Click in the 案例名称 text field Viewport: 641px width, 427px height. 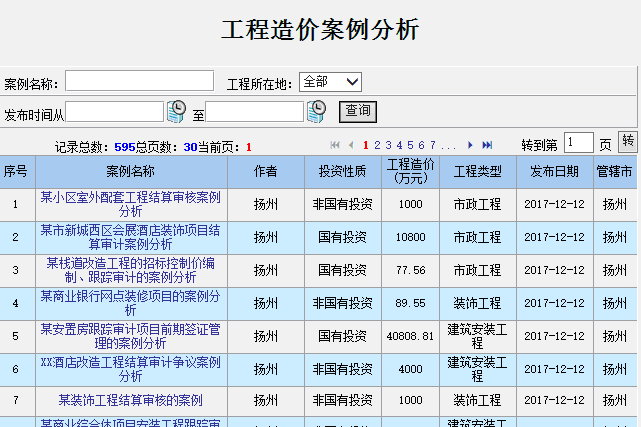pyautogui.click(x=139, y=81)
